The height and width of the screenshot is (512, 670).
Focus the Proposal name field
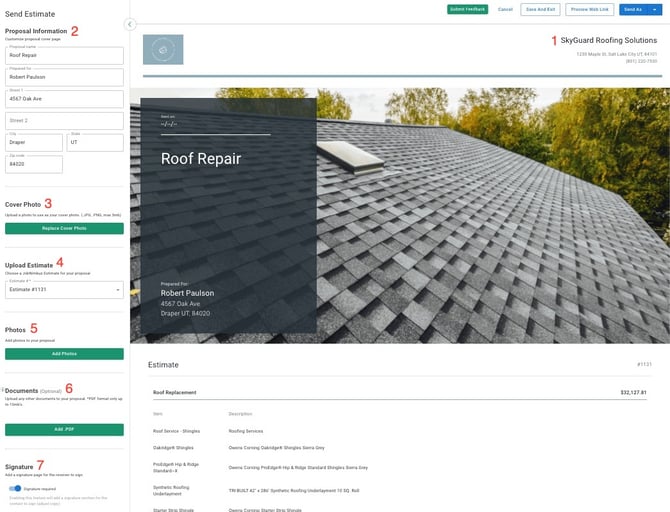pos(64,56)
